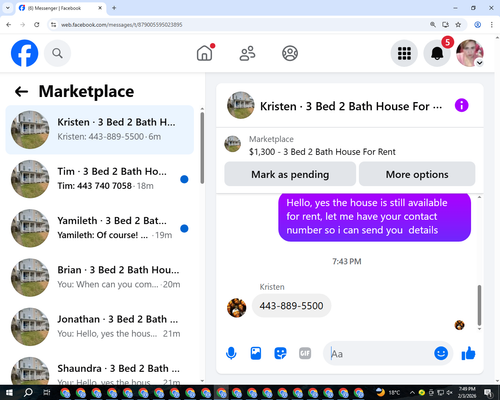Open the Facebook logo home link
This screenshot has height=400, width=500.
pos(24,53)
